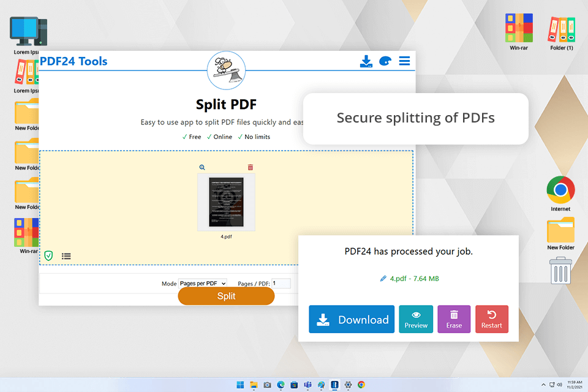Viewport: 588px width, 392px height.
Task: Click the color palette theme icon
Action: coord(385,61)
